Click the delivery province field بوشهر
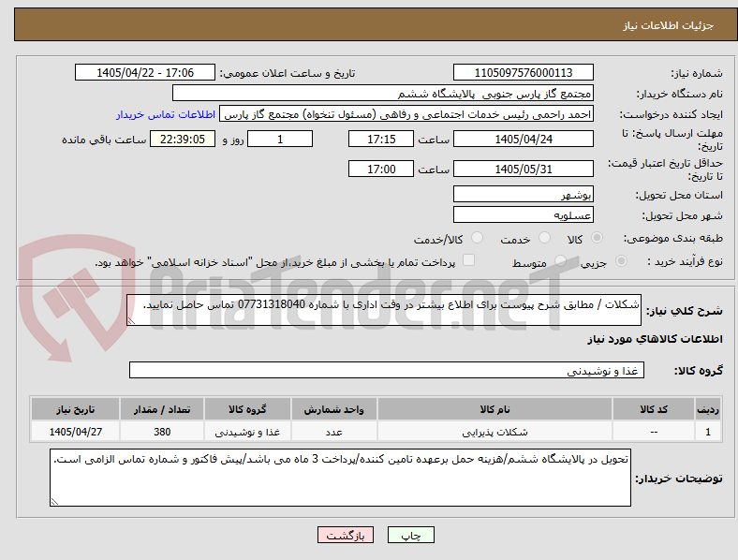 coord(523,195)
